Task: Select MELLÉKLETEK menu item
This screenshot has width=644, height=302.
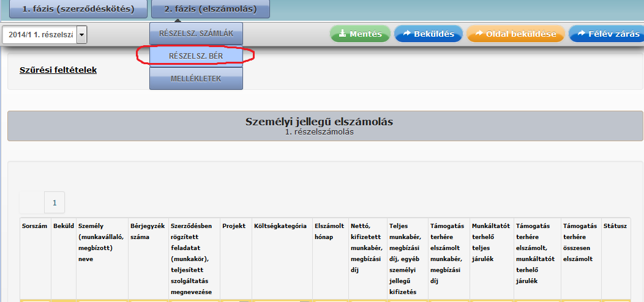Action: 196,78
